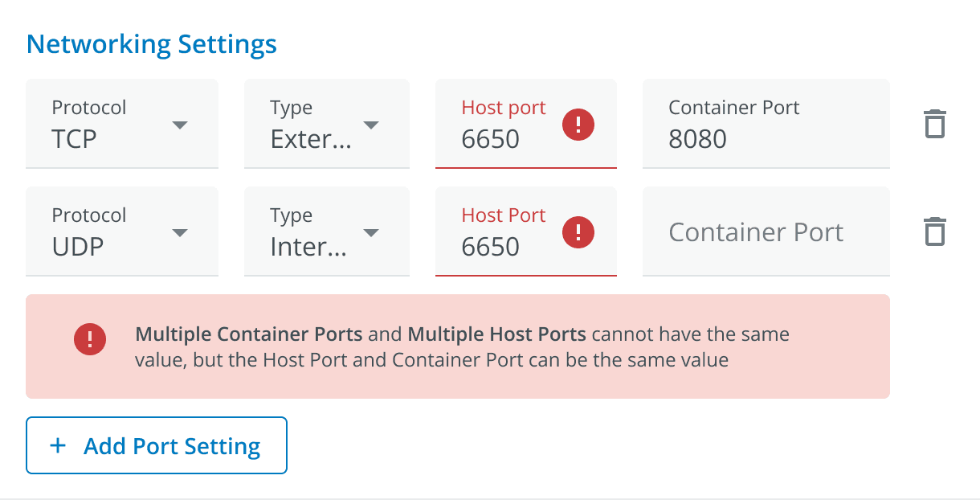Click the warning icon in red alert banner

(x=90, y=338)
